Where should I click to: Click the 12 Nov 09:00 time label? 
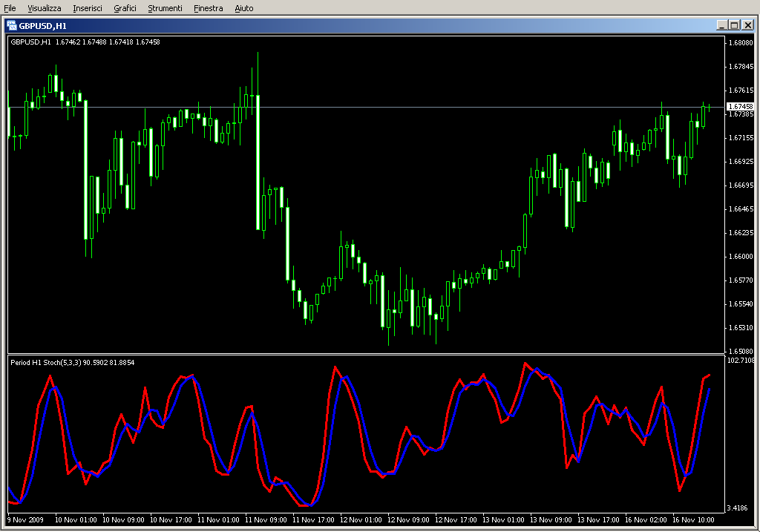pyautogui.click(x=408, y=520)
